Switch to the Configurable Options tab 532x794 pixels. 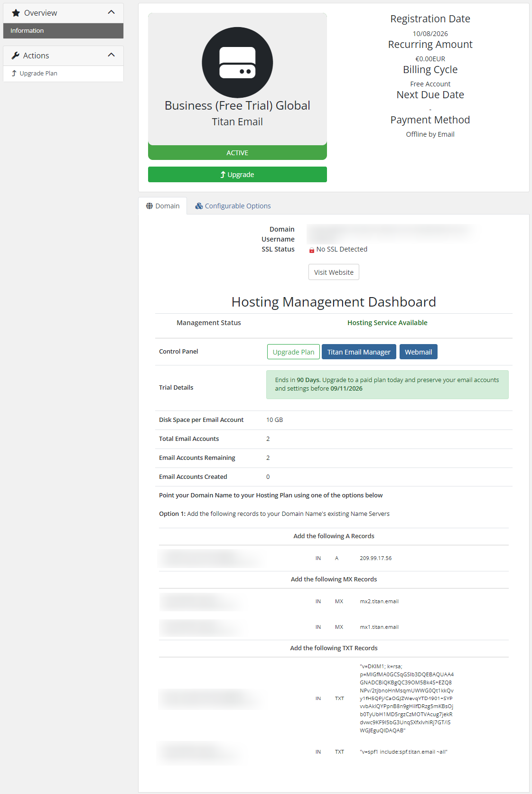coord(233,206)
